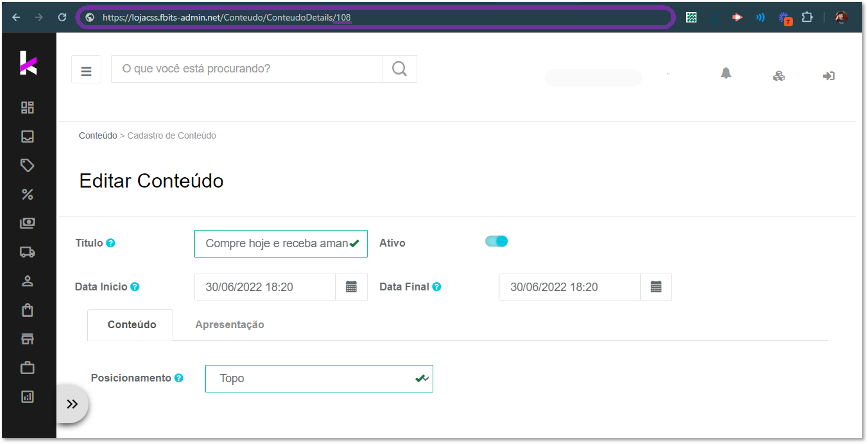The image size is (868, 444).
Task: Open the Posicionamento dropdown showing Topo
Action: point(319,379)
